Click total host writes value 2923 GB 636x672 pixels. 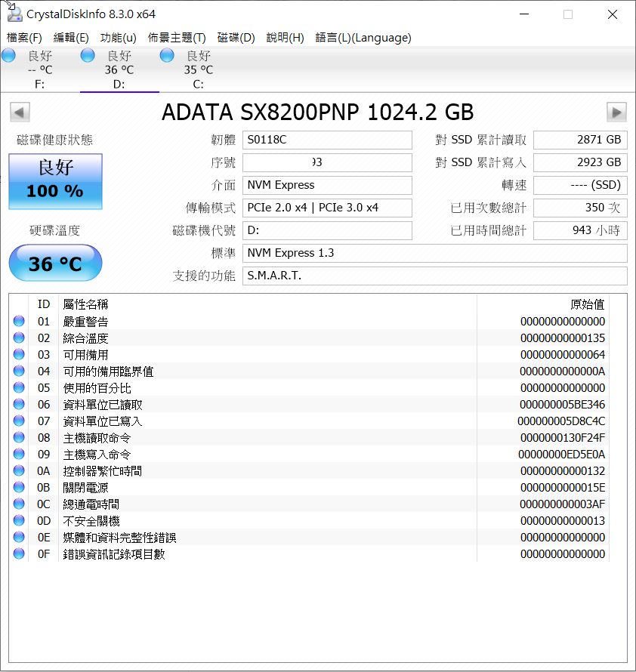point(580,162)
